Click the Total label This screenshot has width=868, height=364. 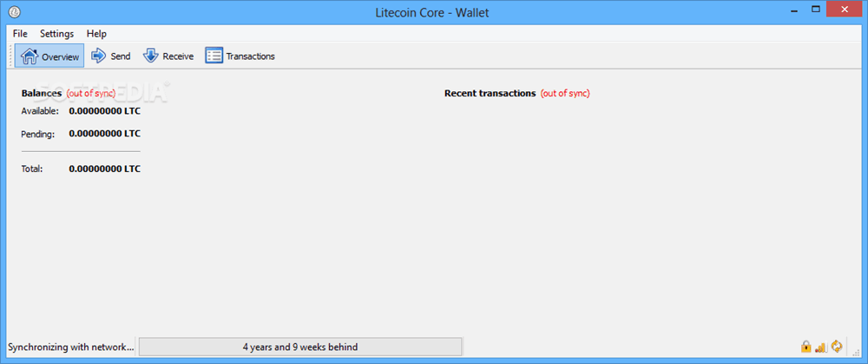tap(32, 169)
